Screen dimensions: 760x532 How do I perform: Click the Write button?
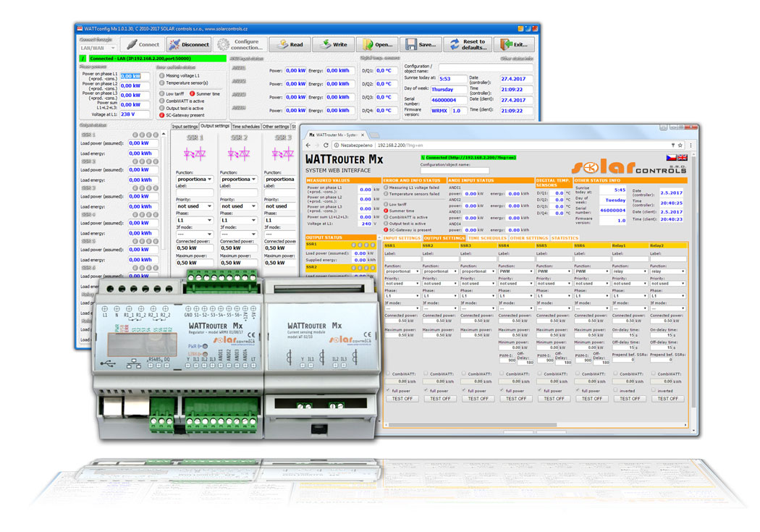coord(334,44)
